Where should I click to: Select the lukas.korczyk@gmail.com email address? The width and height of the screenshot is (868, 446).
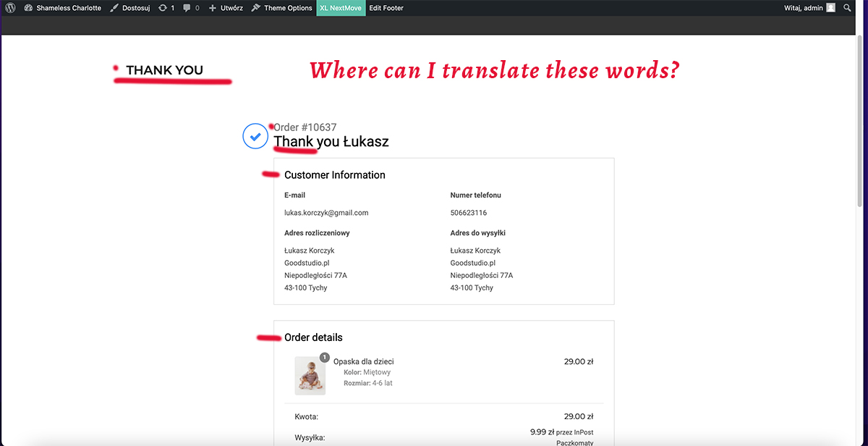(x=326, y=213)
